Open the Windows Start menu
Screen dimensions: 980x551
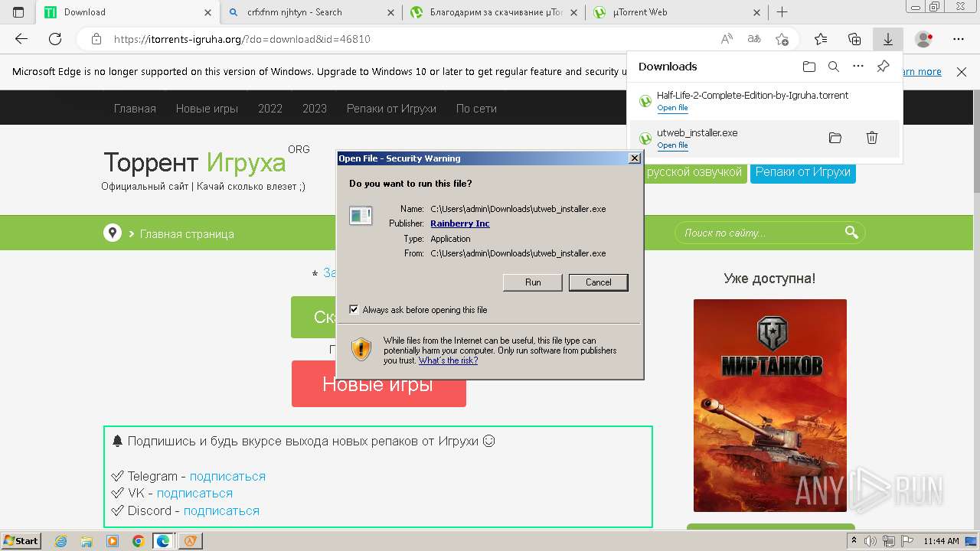[21, 541]
